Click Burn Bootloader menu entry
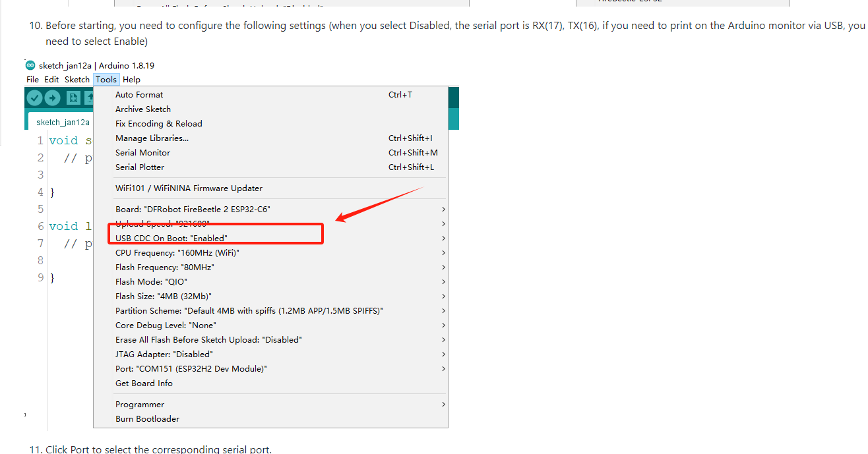Image resolution: width=868 pixels, height=454 pixels. 271,419
